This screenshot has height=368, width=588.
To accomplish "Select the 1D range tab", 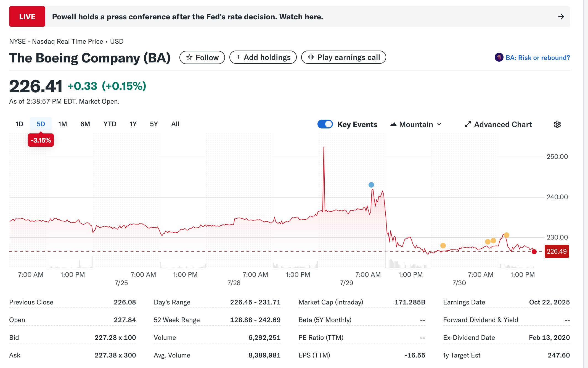I will pos(19,124).
